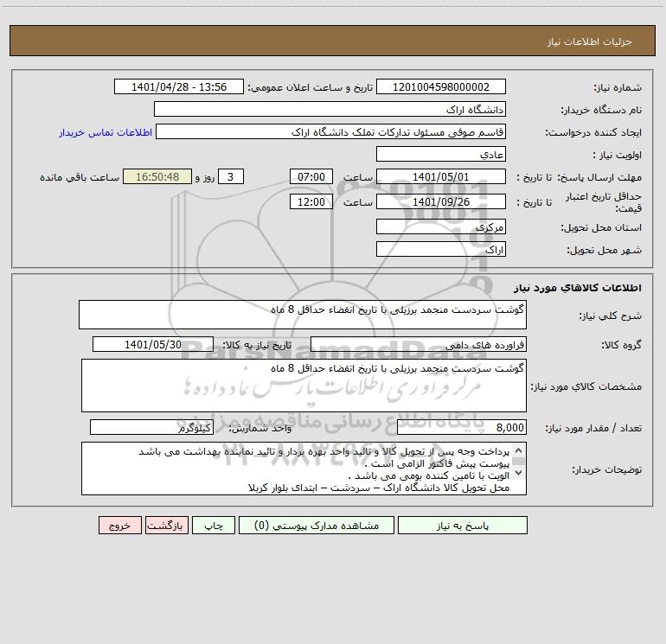Click the section title اطلاعات کالاهای مورد نیاز
666x644 pixels.
[x=578, y=288]
